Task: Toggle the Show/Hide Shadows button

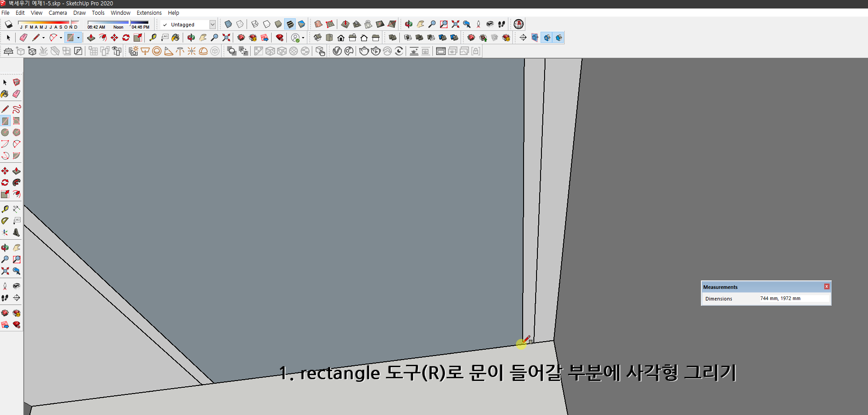Action: (x=8, y=24)
